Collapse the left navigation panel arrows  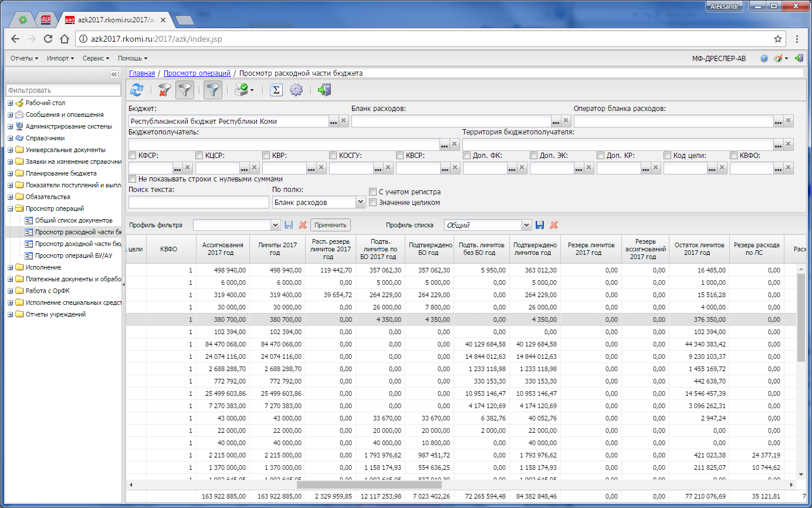pos(114,74)
